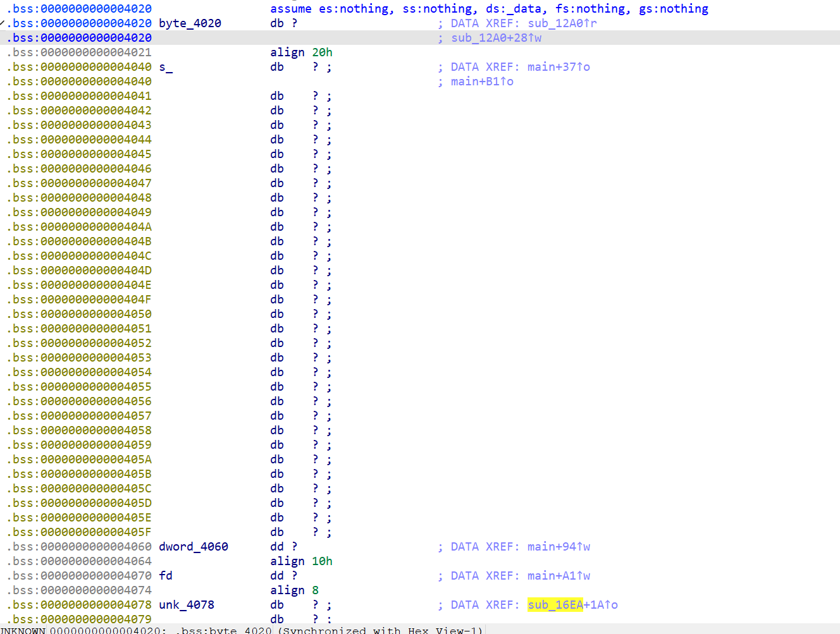Select address .bss:0000000000004070
The height and width of the screenshot is (634, 840).
pyautogui.click(x=79, y=576)
